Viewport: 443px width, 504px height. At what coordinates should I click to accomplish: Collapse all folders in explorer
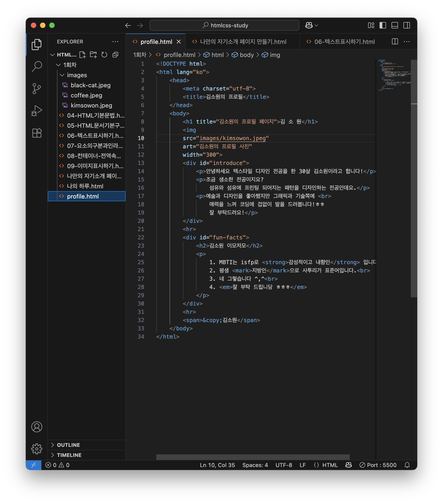click(115, 55)
